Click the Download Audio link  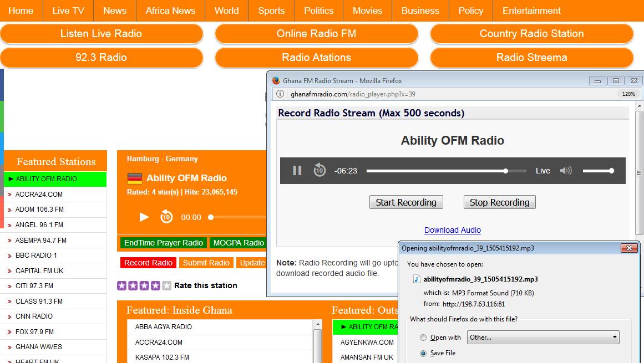pyautogui.click(x=452, y=230)
